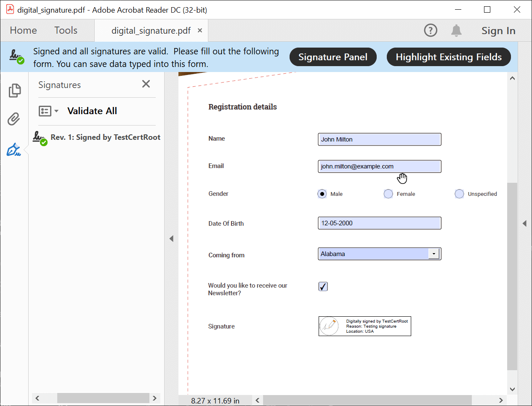Screen dimensions: 532x406
Task: Click the Help question mark icon
Action: [430, 30]
